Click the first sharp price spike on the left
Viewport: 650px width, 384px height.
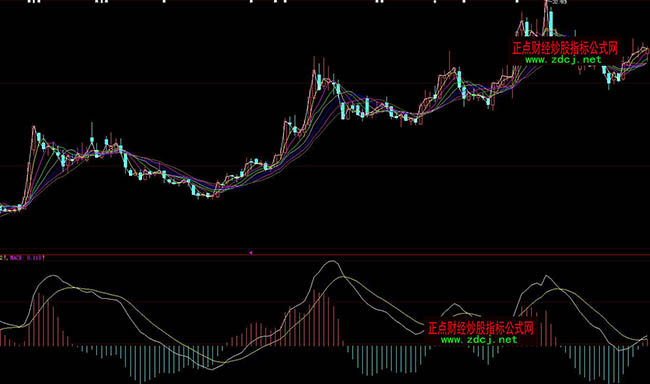[34, 128]
